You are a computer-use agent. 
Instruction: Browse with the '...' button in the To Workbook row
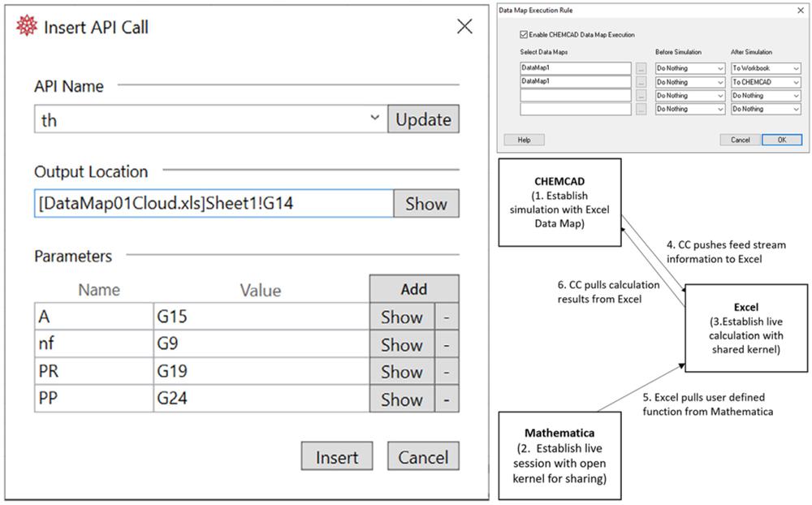pyautogui.click(x=641, y=68)
